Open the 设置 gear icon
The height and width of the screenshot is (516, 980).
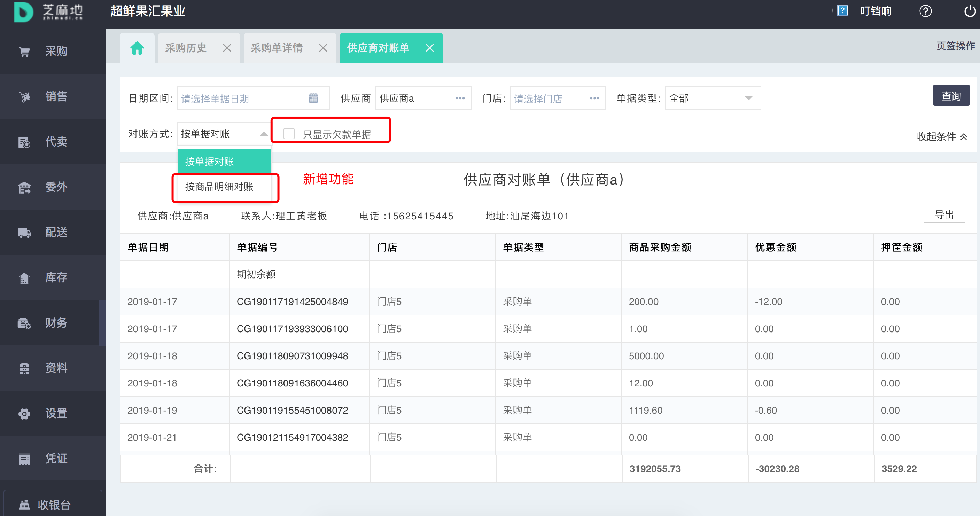coord(24,413)
